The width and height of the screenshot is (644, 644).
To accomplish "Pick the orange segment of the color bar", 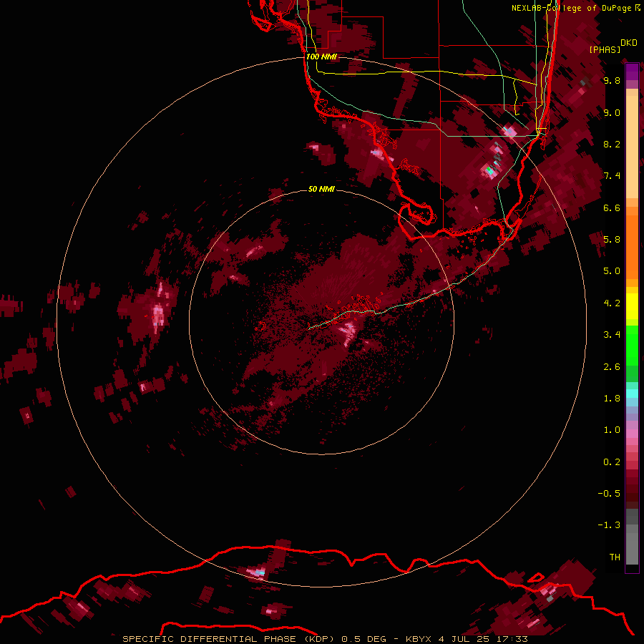I will coord(632,246).
